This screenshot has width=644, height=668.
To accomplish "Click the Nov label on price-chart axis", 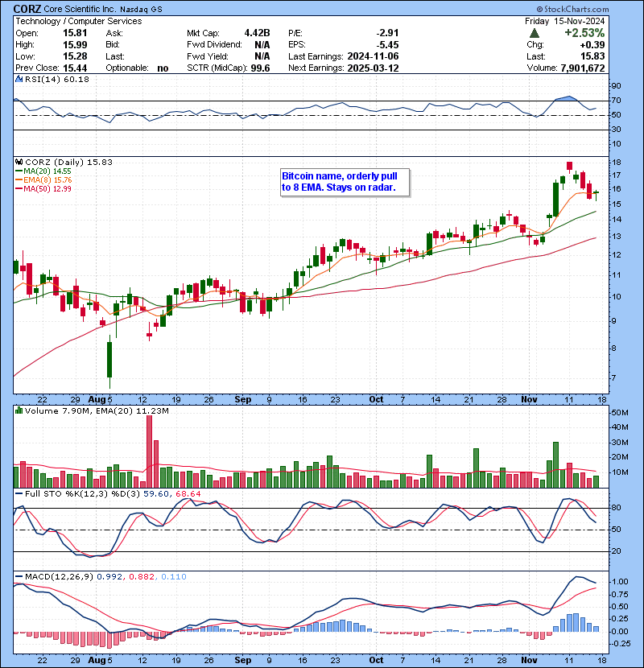I will coord(529,400).
